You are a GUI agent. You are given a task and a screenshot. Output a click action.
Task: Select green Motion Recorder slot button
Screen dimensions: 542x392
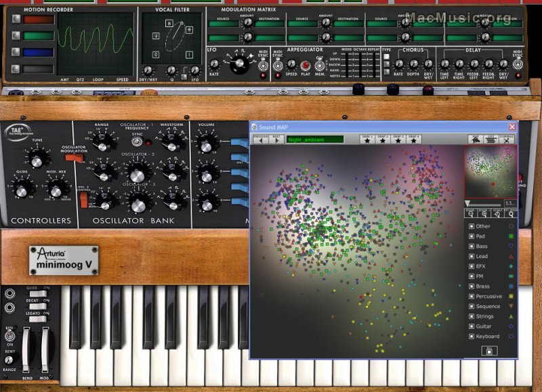(x=16, y=35)
